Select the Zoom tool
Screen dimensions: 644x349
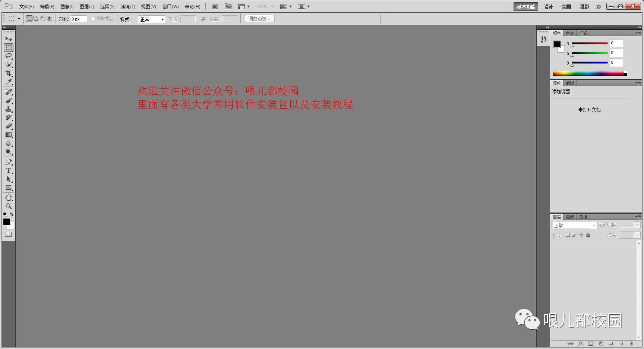[9, 206]
